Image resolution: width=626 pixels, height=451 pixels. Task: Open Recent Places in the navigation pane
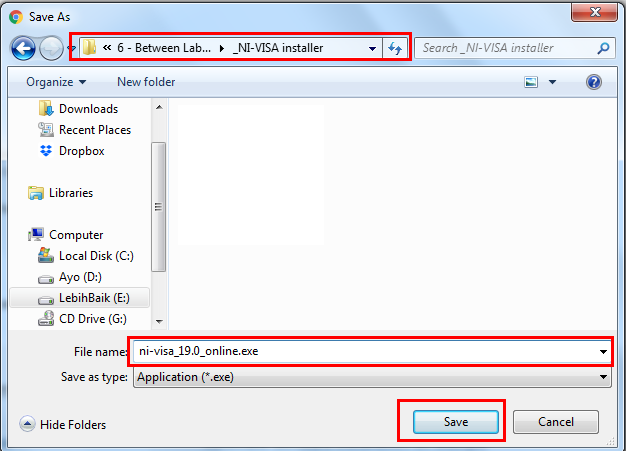[95, 130]
